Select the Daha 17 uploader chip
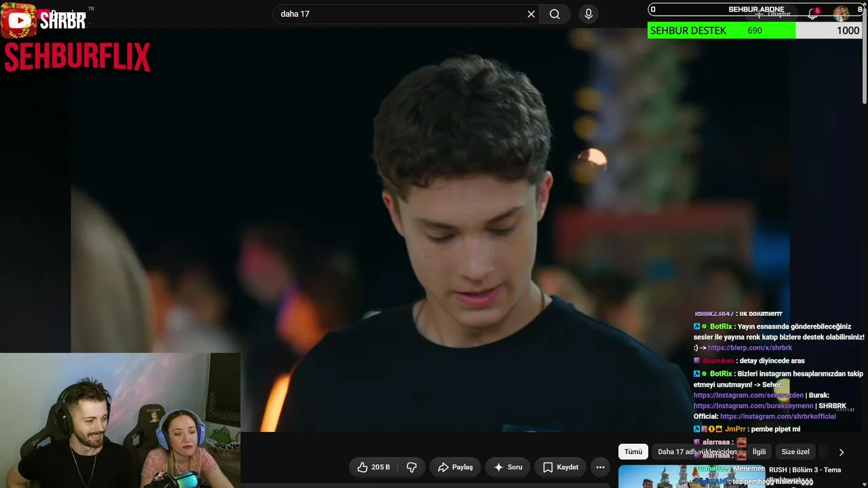The height and width of the screenshot is (488, 868). tap(697, 452)
